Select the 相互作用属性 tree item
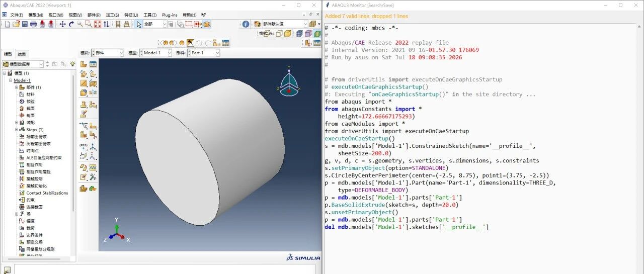The height and width of the screenshot is (274, 644). [39, 172]
